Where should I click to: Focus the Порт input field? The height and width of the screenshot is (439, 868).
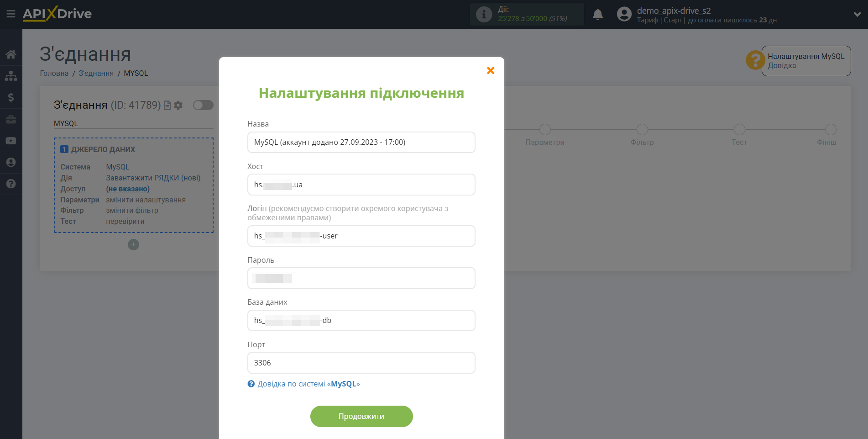[x=361, y=363]
